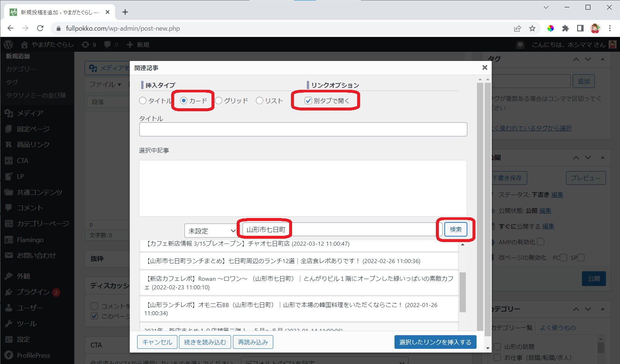Choose the グリッド radio option
This screenshot has height=364, width=620.
pyautogui.click(x=218, y=101)
